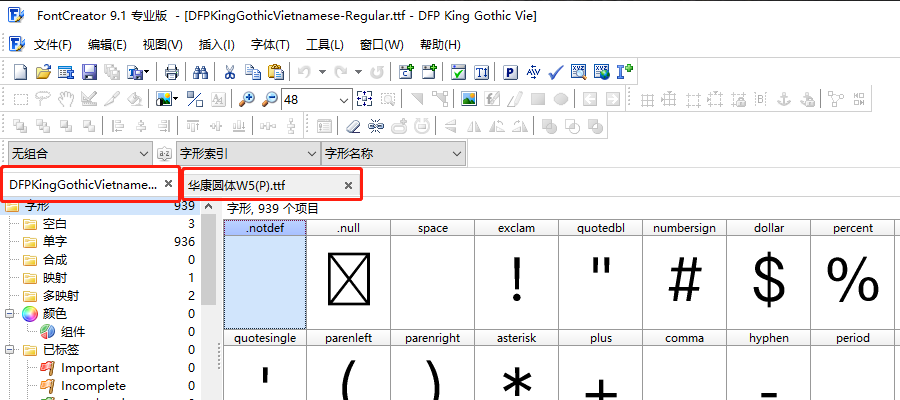Open the 字体(T) menu

tap(270, 45)
